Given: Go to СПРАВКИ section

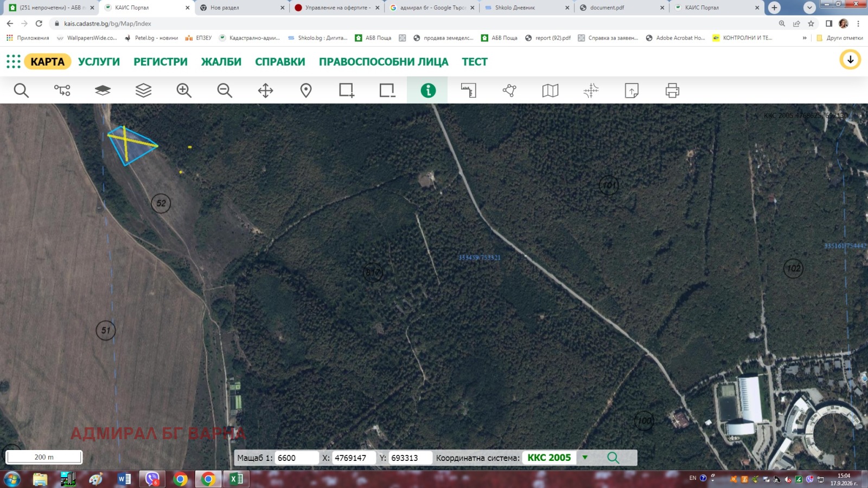Looking at the screenshot, I should click(x=280, y=61).
